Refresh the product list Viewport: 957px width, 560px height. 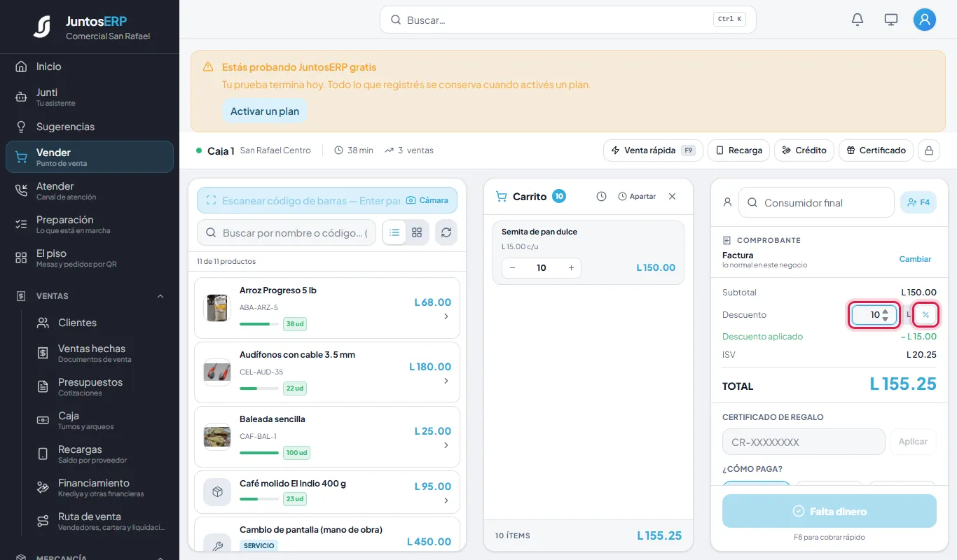coord(446,232)
